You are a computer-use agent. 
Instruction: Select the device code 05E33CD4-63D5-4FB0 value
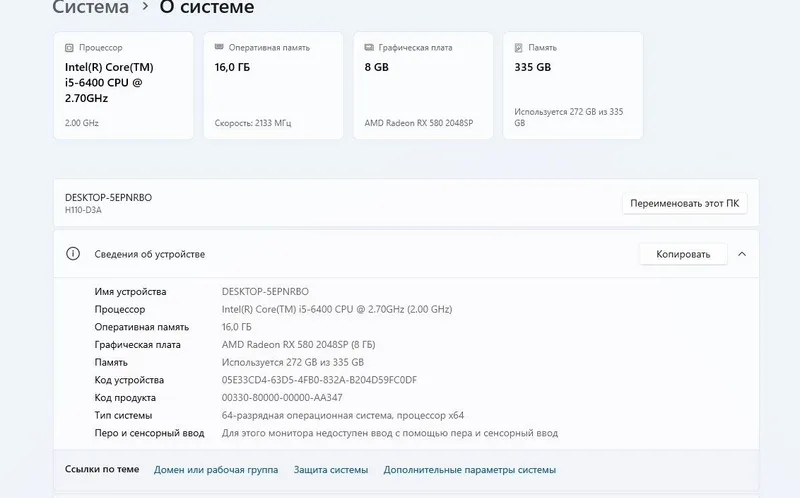319,380
